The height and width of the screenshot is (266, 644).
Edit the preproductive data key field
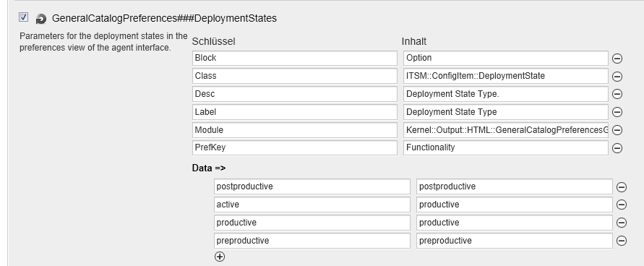(x=312, y=241)
